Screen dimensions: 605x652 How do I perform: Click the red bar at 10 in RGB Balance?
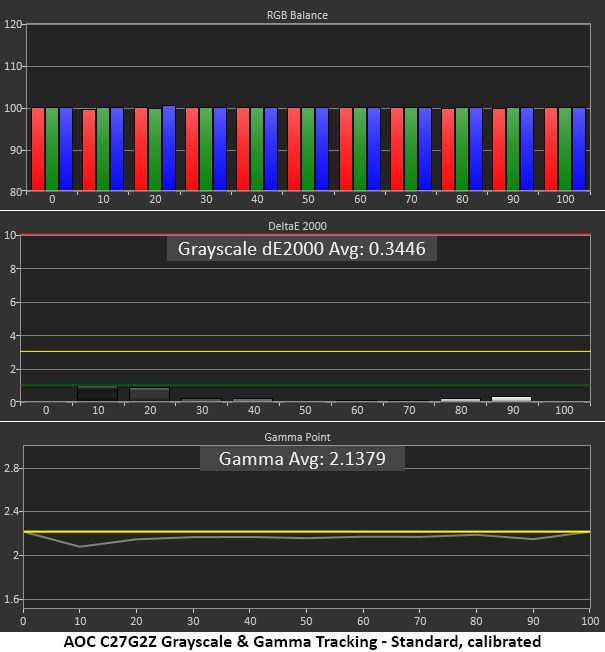(x=89, y=150)
